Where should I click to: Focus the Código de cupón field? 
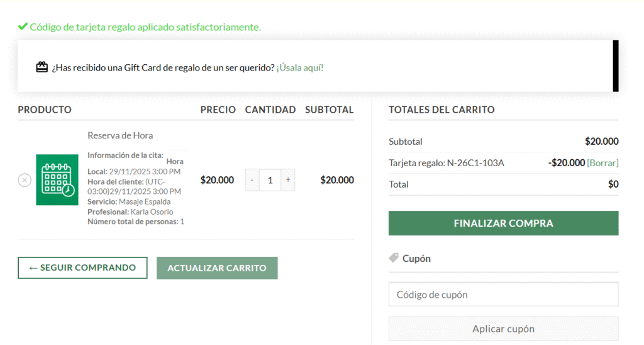pos(503,294)
